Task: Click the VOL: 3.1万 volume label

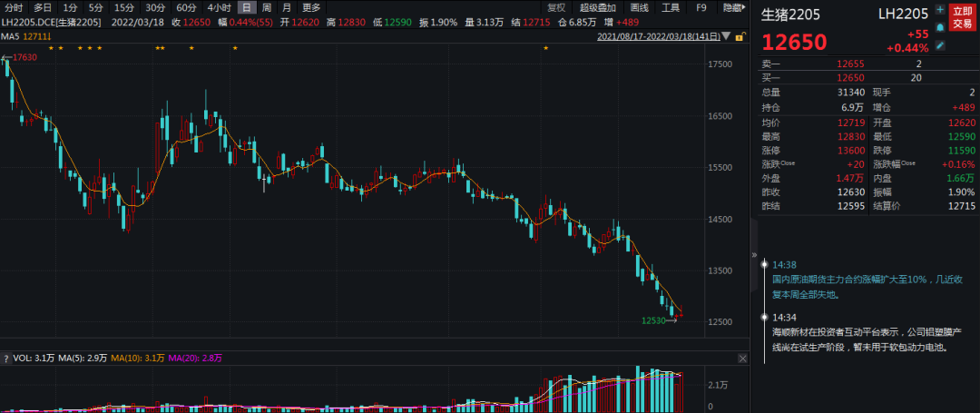Action: (34, 358)
